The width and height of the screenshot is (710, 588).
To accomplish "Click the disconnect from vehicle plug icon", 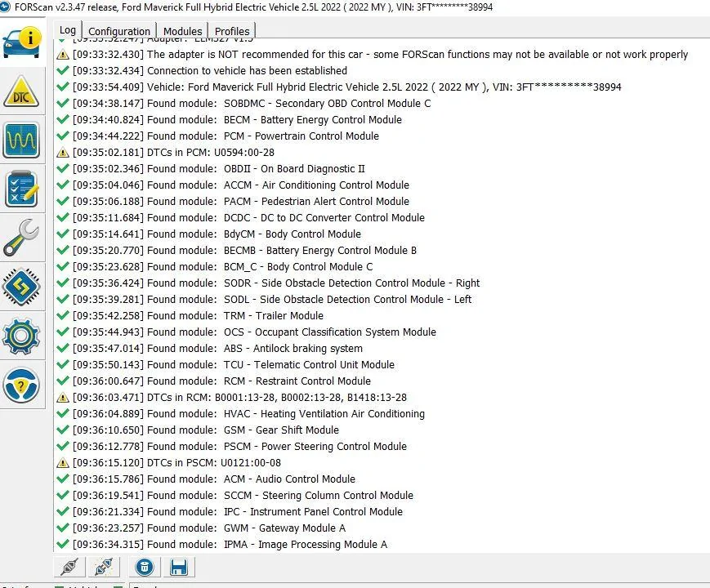I will click(104, 567).
